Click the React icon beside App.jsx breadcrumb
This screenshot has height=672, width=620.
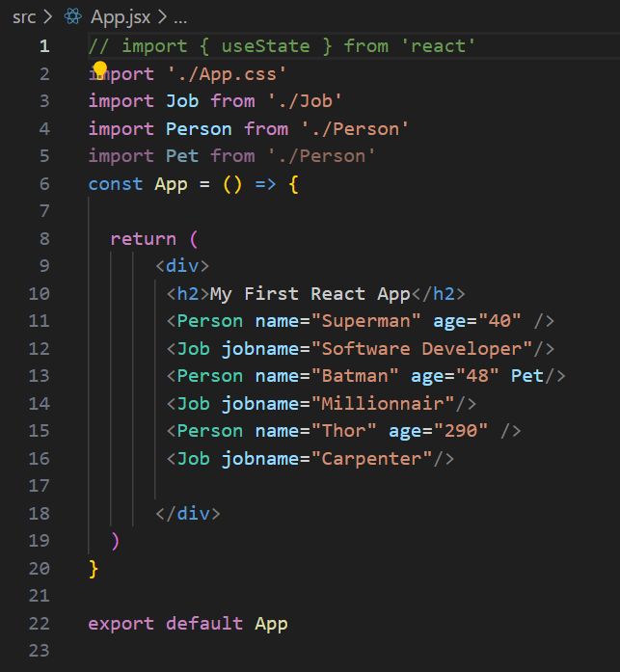73,17
